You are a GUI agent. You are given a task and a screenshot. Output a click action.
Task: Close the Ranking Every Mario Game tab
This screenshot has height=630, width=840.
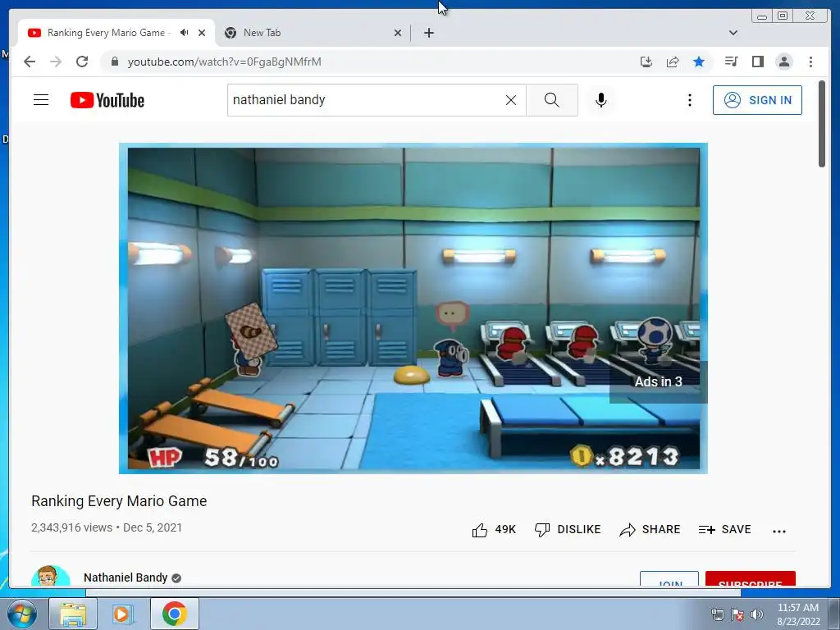click(202, 33)
